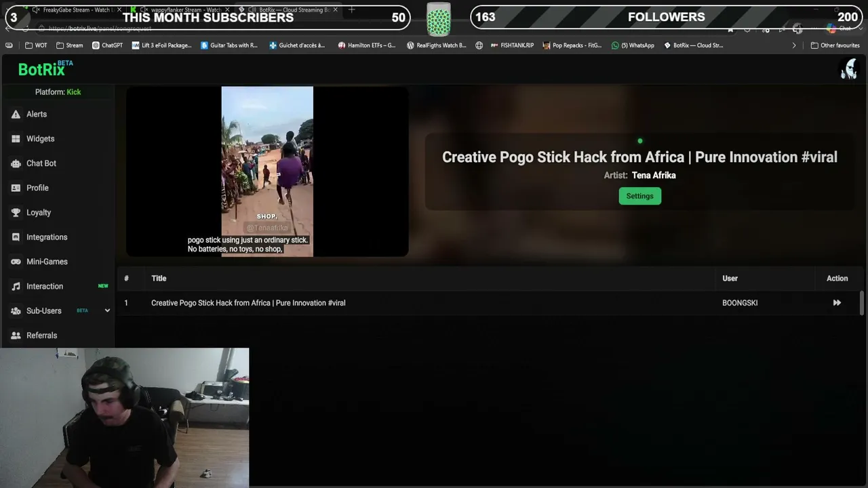Image resolution: width=868 pixels, height=488 pixels.
Task: Click the page vertical scrollbar
Action: point(862,303)
